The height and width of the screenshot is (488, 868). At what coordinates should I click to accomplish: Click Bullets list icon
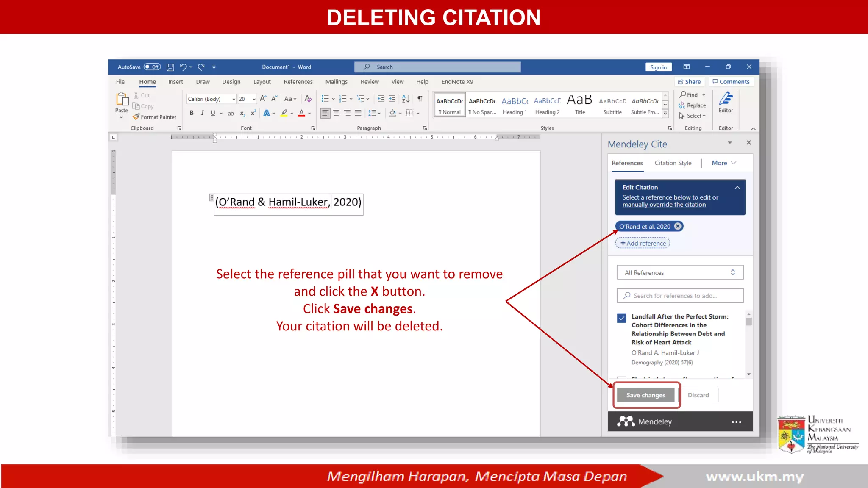[x=325, y=99]
